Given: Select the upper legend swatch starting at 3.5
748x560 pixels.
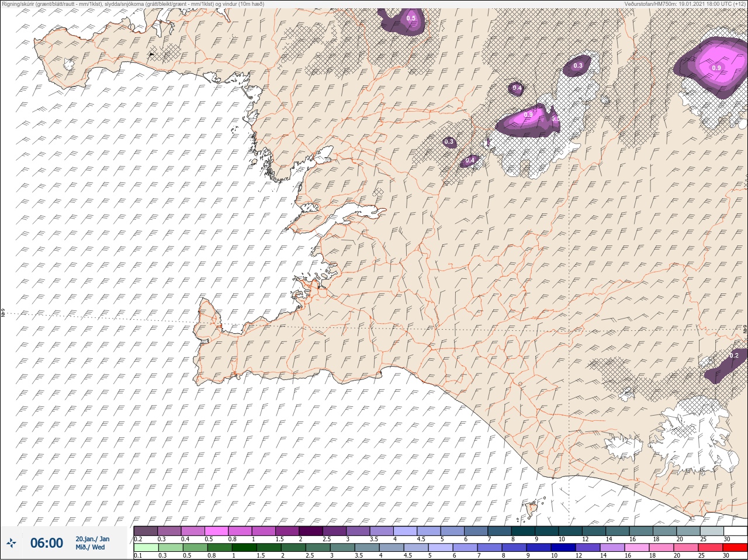Looking at the screenshot, I should coord(383,531).
